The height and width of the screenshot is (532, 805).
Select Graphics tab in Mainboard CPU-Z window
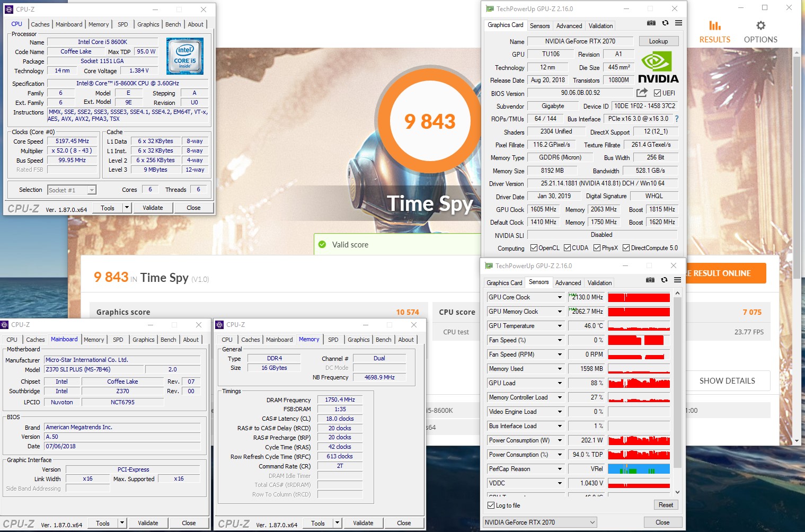pyautogui.click(x=144, y=340)
